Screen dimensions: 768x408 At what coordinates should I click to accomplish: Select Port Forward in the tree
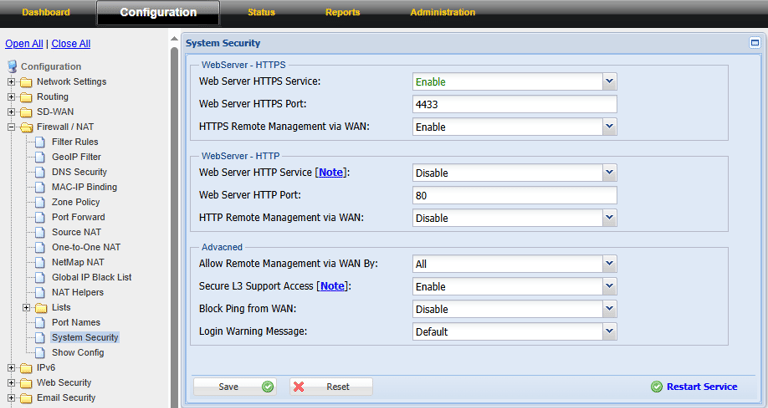[x=77, y=217]
